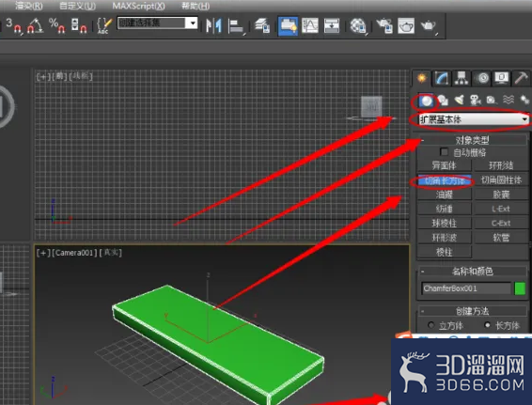Select the Geometry sphere category icon
The height and width of the screenshot is (405, 532).
click(x=426, y=101)
